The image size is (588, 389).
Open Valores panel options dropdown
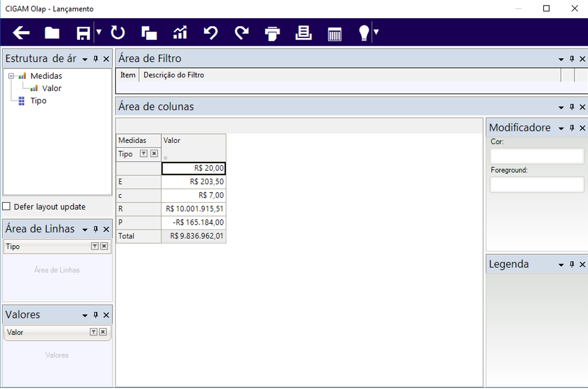(85, 316)
